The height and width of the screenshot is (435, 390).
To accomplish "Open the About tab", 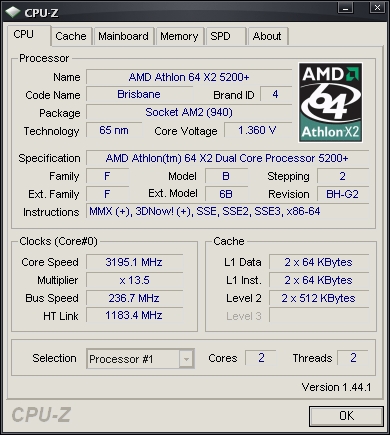I will (x=267, y=36).
